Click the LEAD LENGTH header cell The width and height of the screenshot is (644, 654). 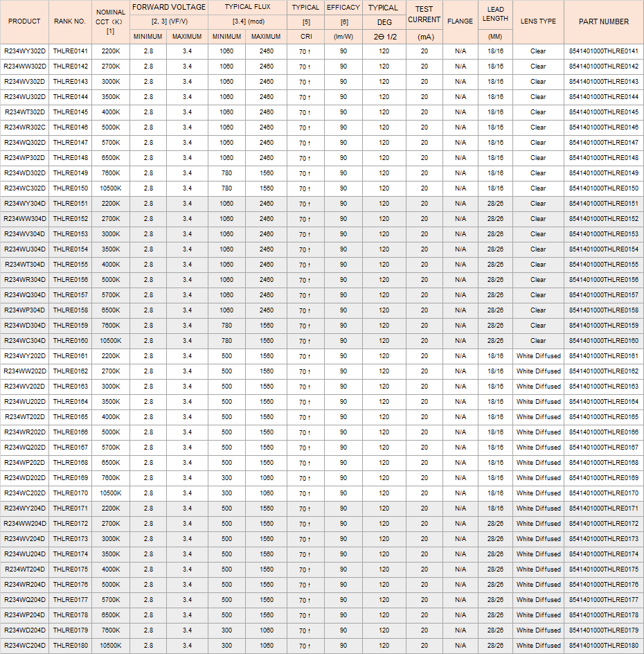tap(495, 15)
